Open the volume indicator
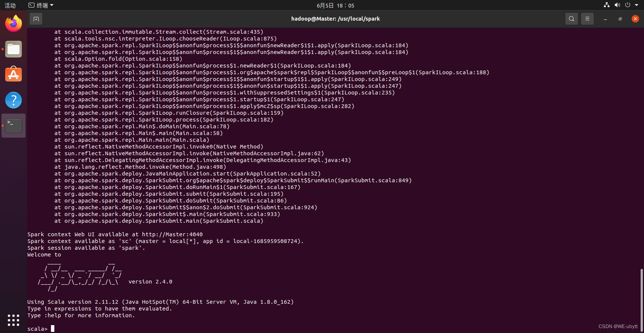 (617, 5)
